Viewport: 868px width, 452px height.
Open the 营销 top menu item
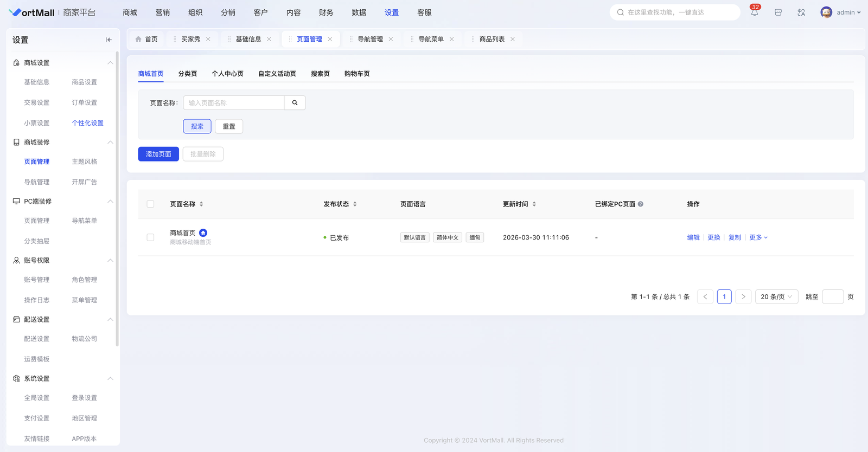[x=163, y=12]
